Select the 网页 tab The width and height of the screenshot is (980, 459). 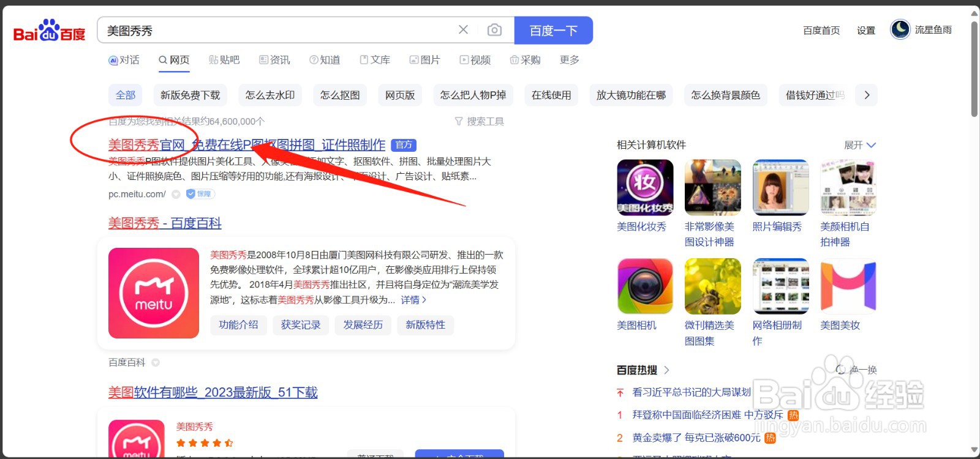pyautogui.click(x=174, y=60)
